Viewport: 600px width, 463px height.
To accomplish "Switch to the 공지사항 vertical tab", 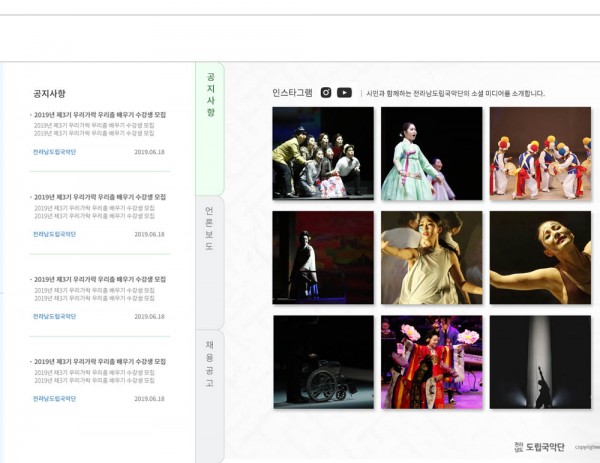I will (x=210, y=129).
